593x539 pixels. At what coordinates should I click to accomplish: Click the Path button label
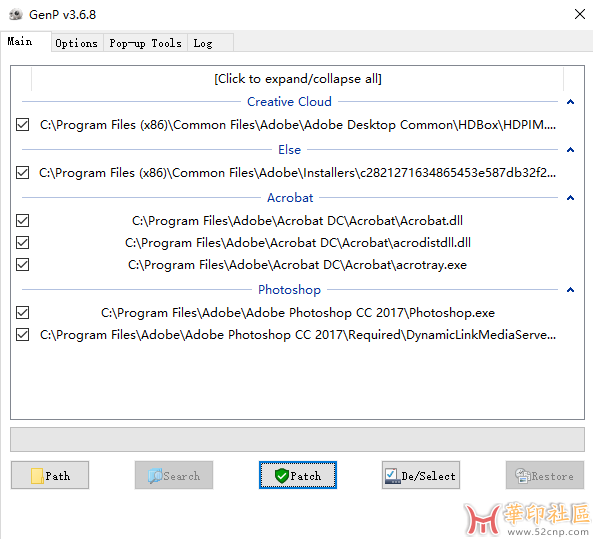pos(58,476)
